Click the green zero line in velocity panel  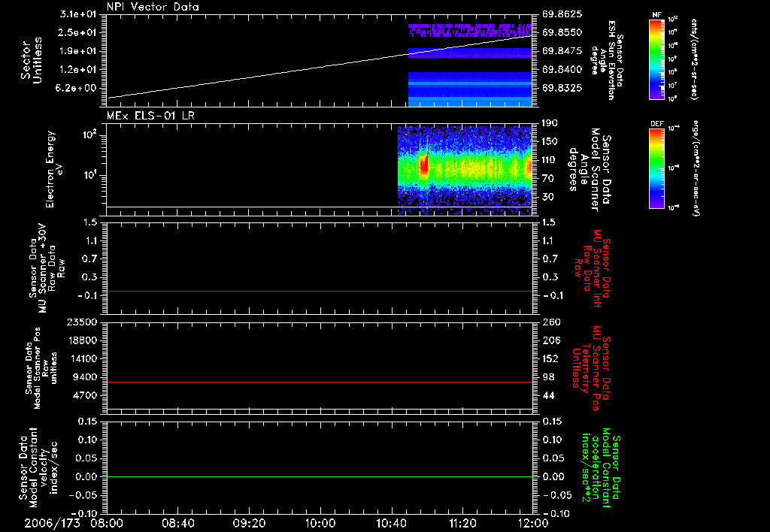(319, 476)
